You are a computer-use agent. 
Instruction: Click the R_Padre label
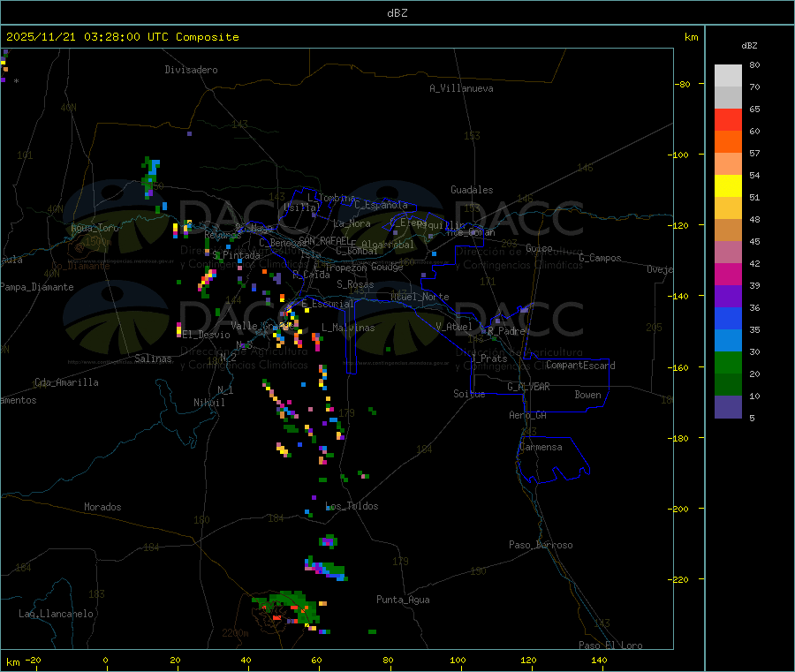coord(506,331)
